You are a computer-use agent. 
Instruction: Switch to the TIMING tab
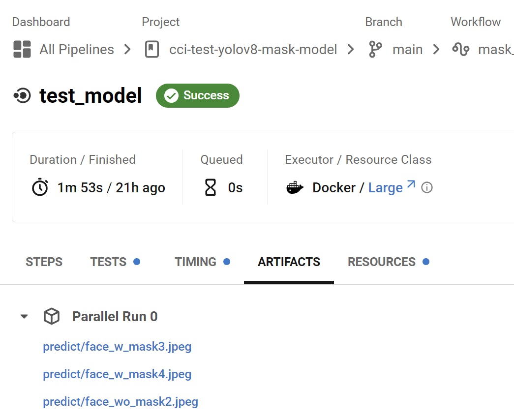pos(196,262)
